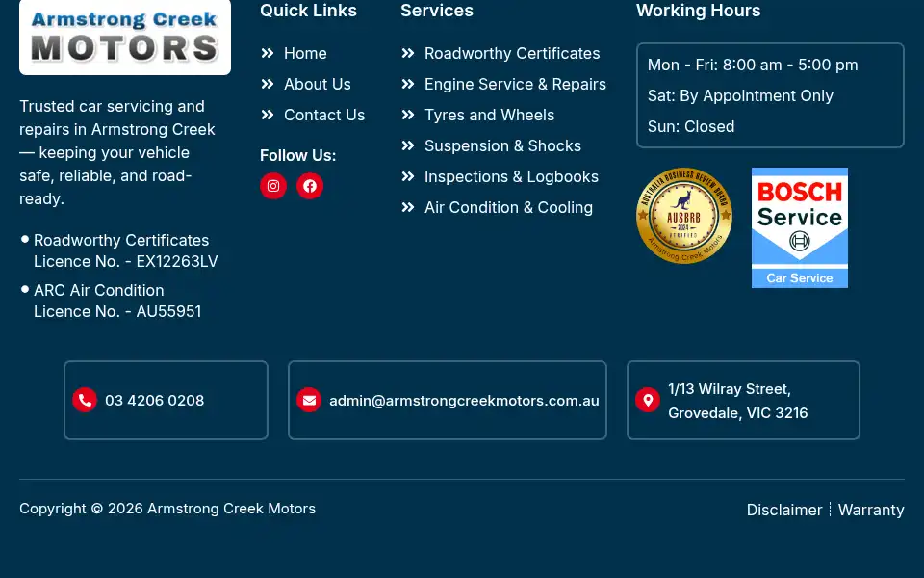Open the Suspension & Shocks link
The image size is (924, 578).
pyautogui.click(x=502, y=145)
